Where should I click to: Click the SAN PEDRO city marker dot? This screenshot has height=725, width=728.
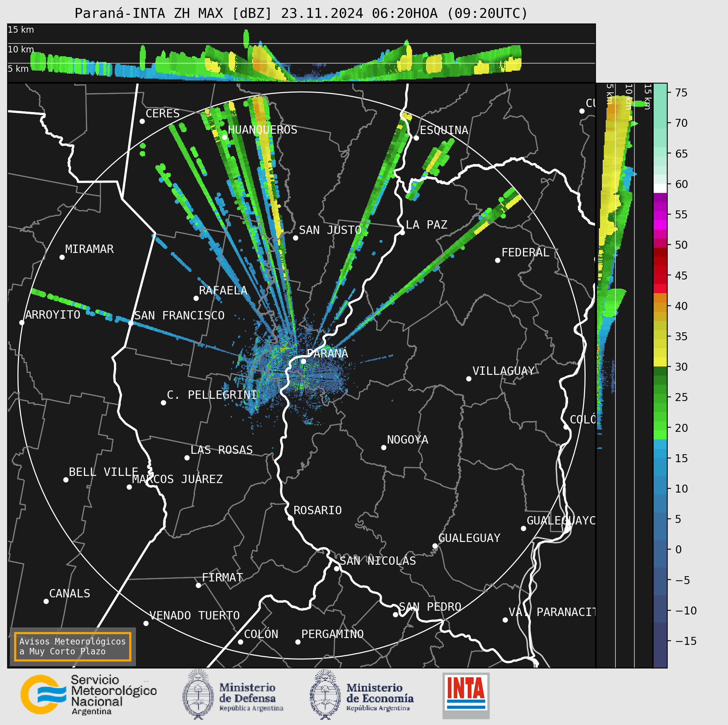coord(395,614)
